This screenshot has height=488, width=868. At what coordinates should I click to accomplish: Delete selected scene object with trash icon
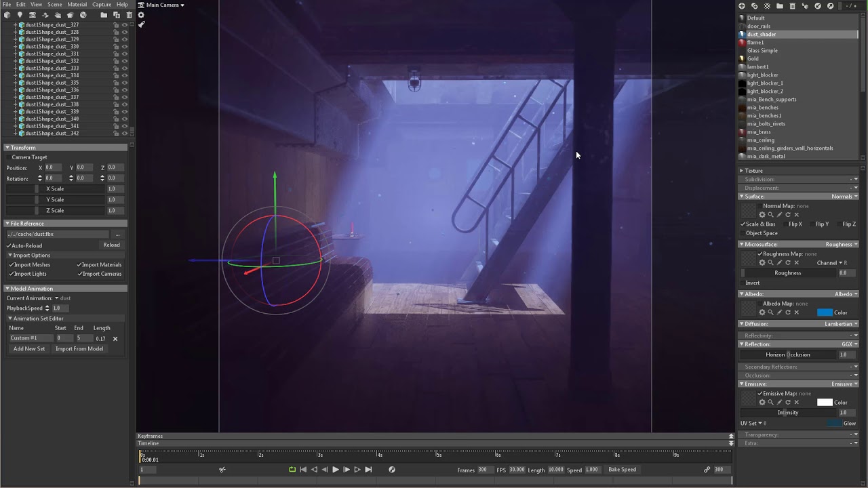tap(129, 15)
